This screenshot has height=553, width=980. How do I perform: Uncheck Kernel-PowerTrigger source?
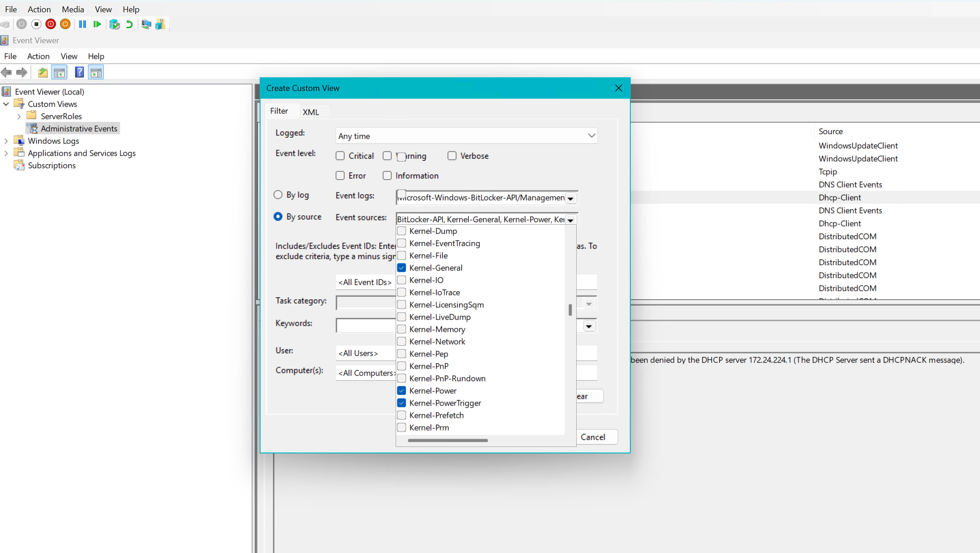pos(402,403)
